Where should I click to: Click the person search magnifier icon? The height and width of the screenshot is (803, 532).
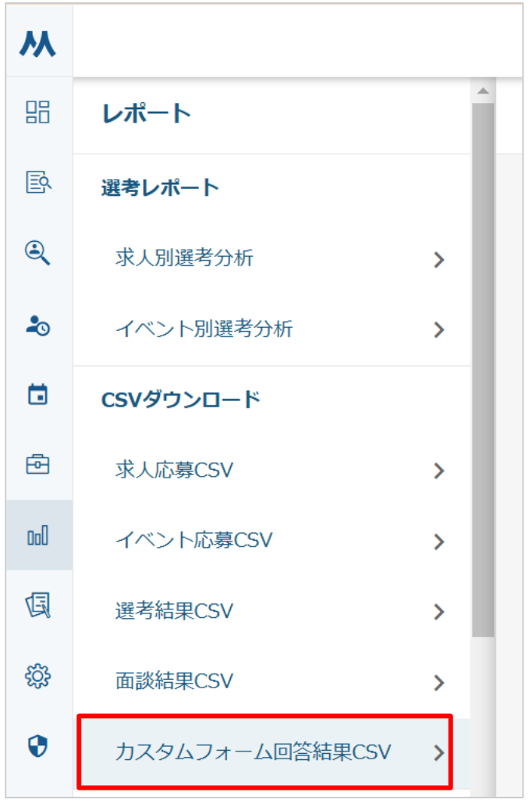37,253
